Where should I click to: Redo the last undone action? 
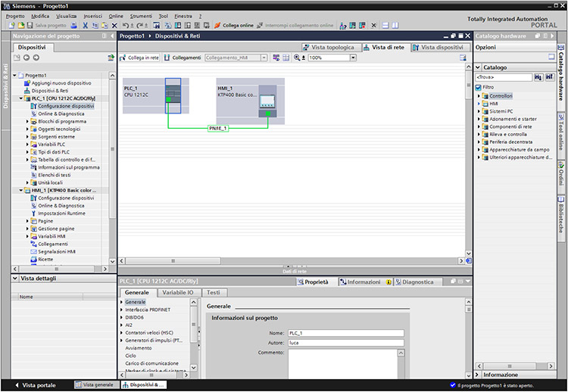[x=141, y=25]
